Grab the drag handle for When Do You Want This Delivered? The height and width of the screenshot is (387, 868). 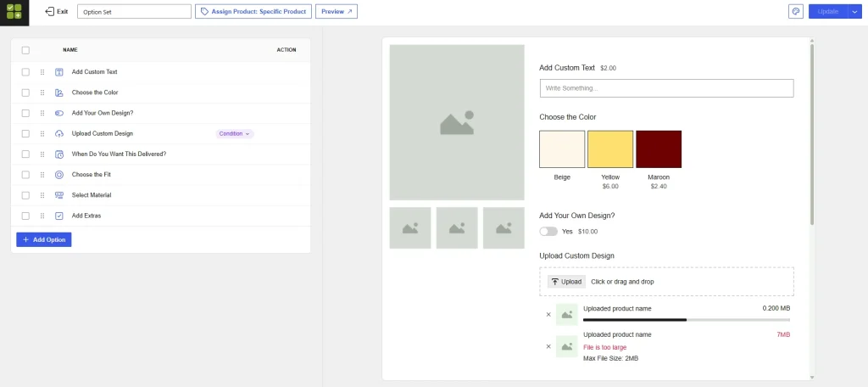coord(42,154)
